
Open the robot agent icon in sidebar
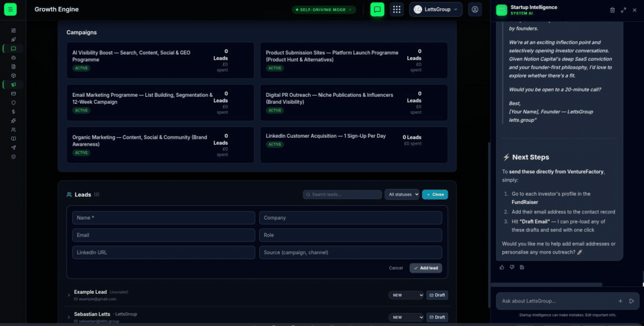(x=14, y=57)
